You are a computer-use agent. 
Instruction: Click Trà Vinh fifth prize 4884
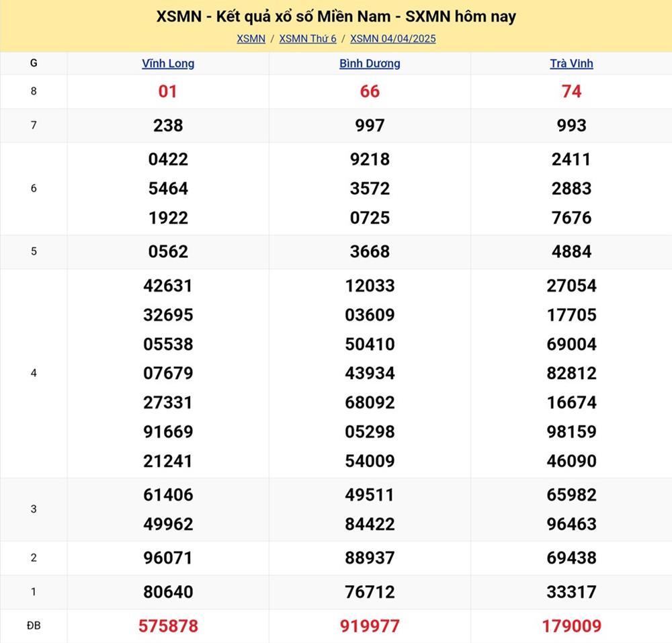[571, 252]
